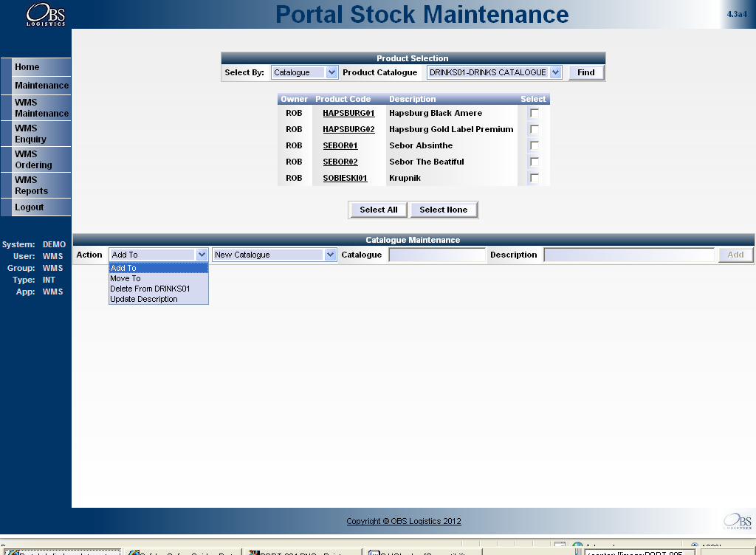Screen dimensions: 756x555
Task: Click the 'Sebor The Beatiful' description text
Action: pos(427,162)
